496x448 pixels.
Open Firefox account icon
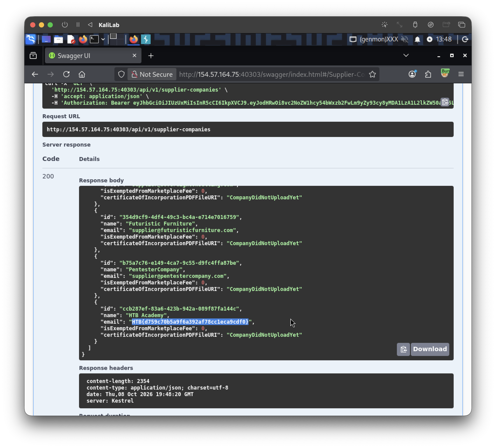pos(412,74)
